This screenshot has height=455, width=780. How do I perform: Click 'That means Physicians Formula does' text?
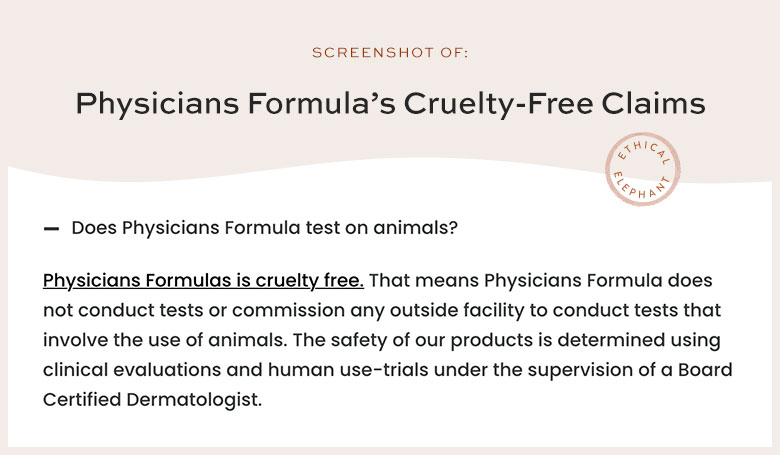[540, 280]
